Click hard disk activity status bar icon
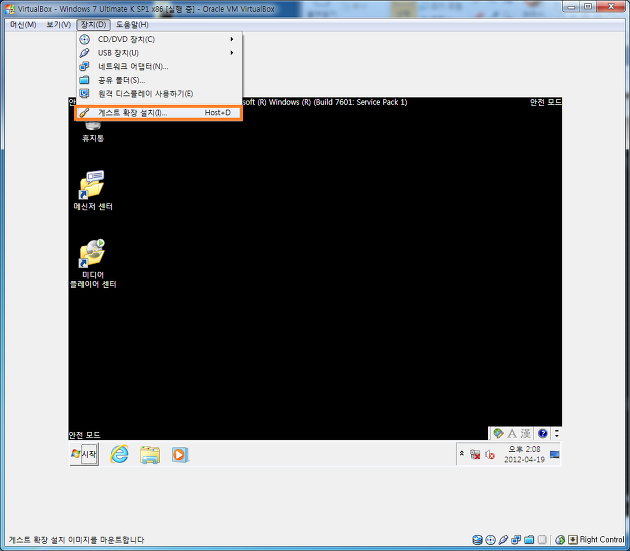 (x=477, y=540)
